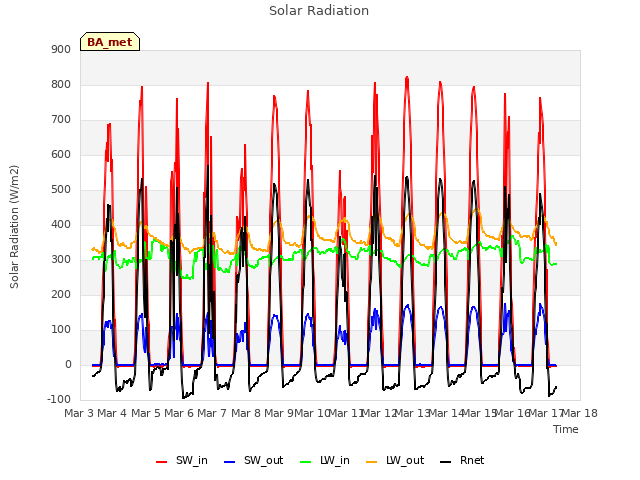This screenshot has width=640, height=480.
Task: Click the 200 y-axis tick label
Action: pos(61,294)
